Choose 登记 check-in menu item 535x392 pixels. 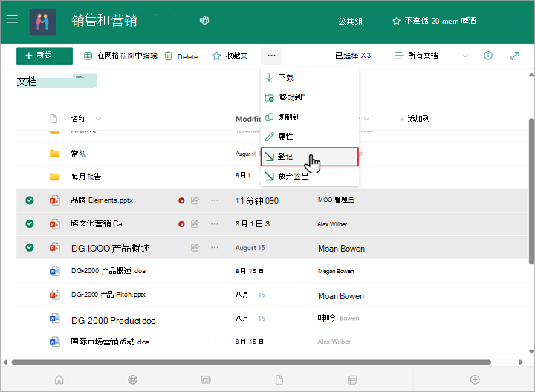click(309, 157)
